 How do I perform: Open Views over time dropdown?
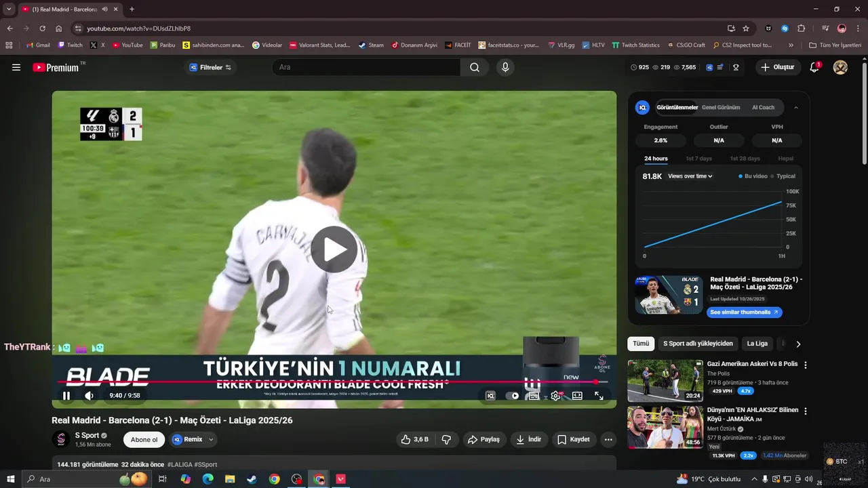click(x=690, y=176)
